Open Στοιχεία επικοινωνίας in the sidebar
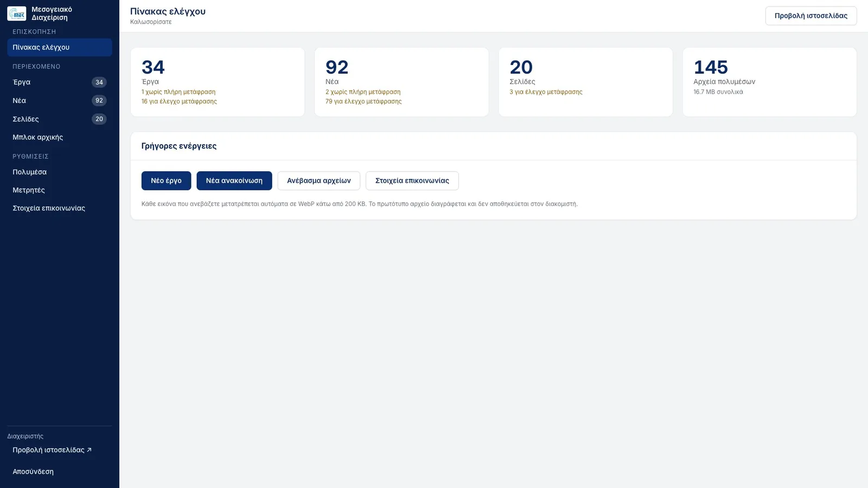This screenshot has height=488, width=868. [60, 208]
